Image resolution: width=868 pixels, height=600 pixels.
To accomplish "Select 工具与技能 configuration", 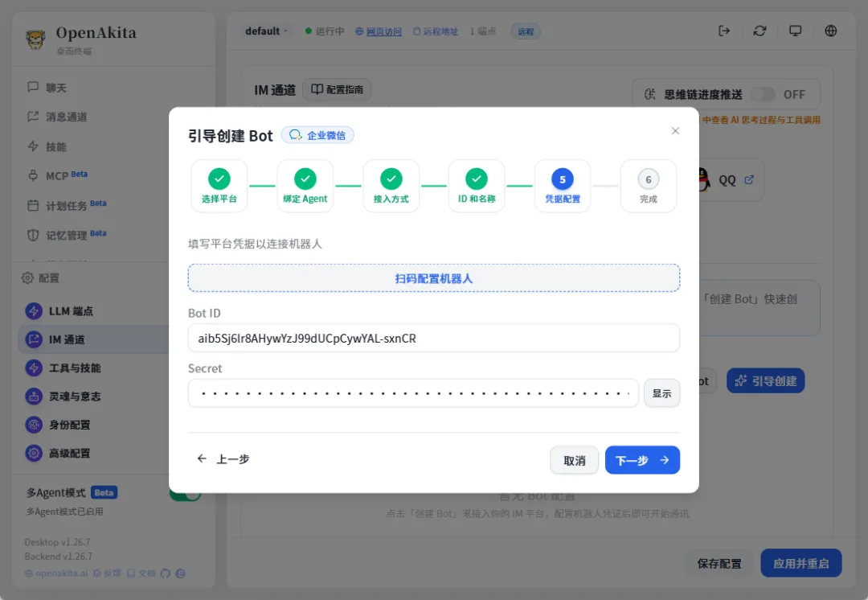I will point(94,368).
